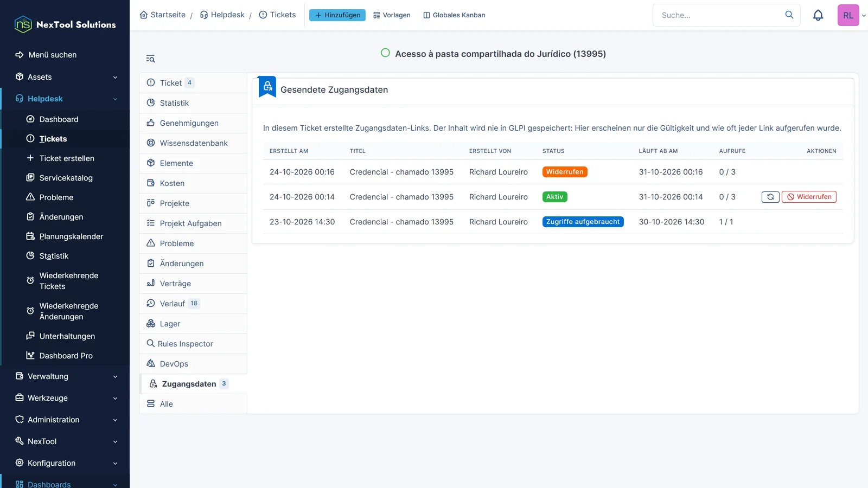The image size is (868, 488).
Task: Click the Servicekatalog icon in sidebar
Action: 30,177
